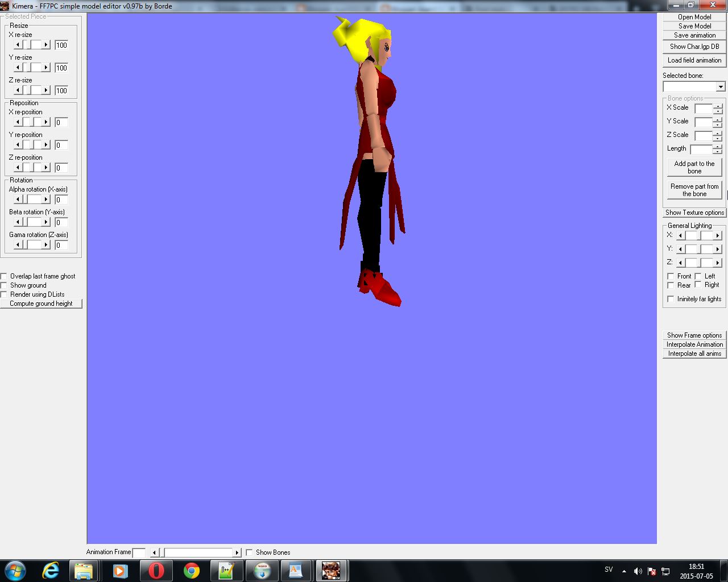
Task: Click Open Model button
Action: [x=694, y=17]
